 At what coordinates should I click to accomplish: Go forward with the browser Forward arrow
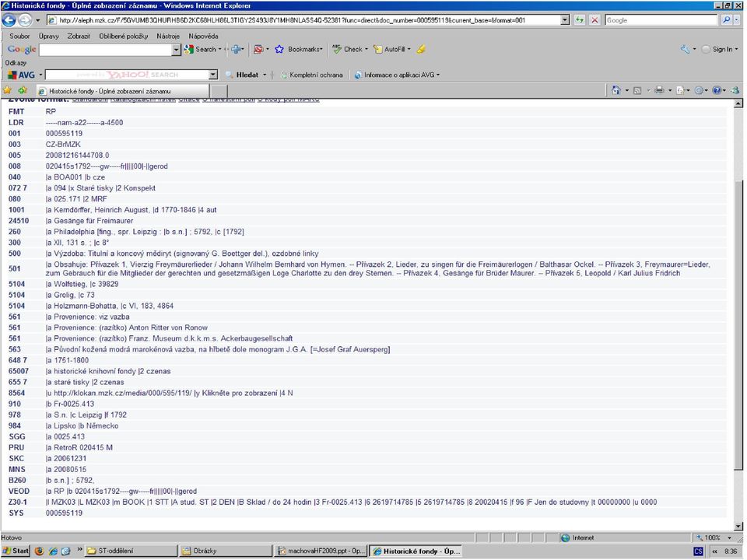tap(25, 20)
